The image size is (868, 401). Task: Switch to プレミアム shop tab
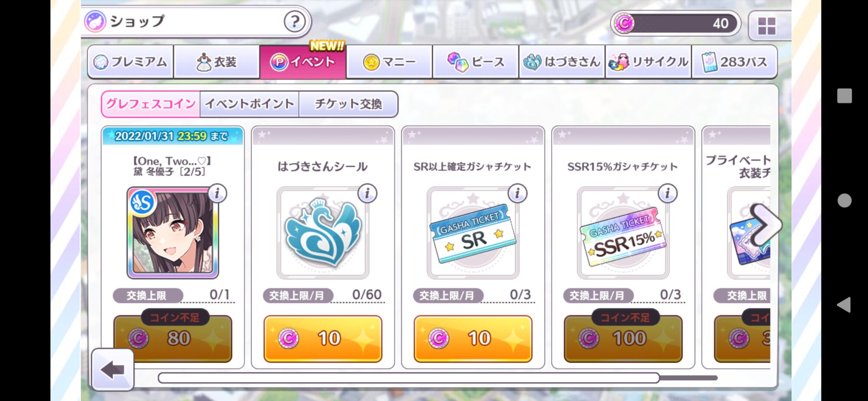131,62
